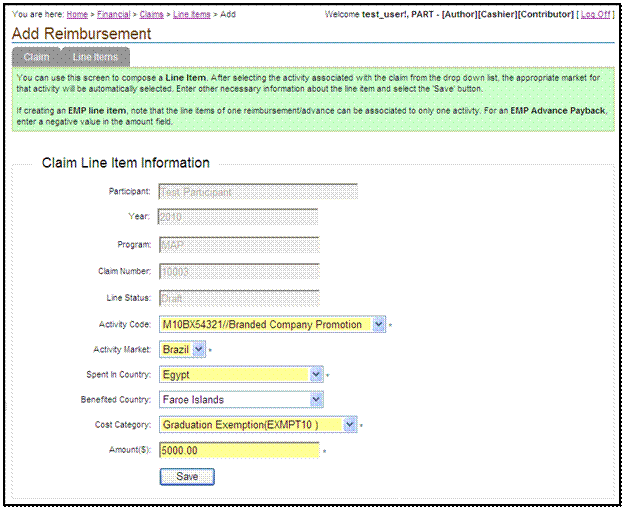The height and width of the screenshot is (509, 624).
Task: Click the Line Status field showing Draft
Action: (238, 298)
